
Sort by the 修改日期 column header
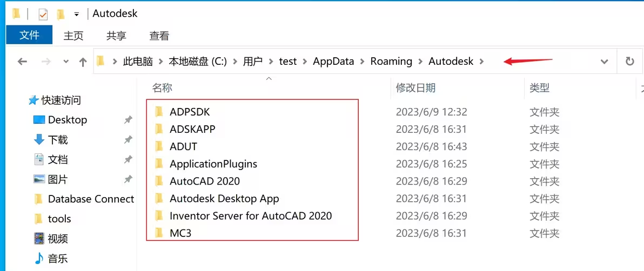[x=415, y=87]
